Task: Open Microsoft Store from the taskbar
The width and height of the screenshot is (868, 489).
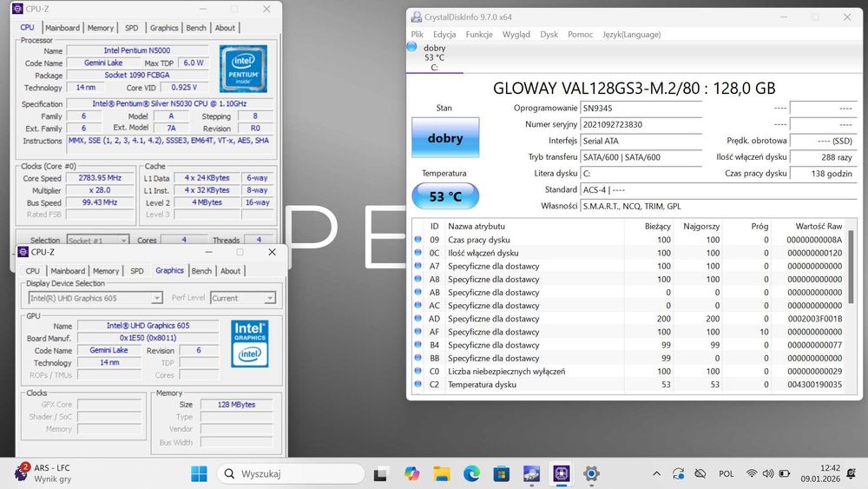Action: click(x=501, y=474)
